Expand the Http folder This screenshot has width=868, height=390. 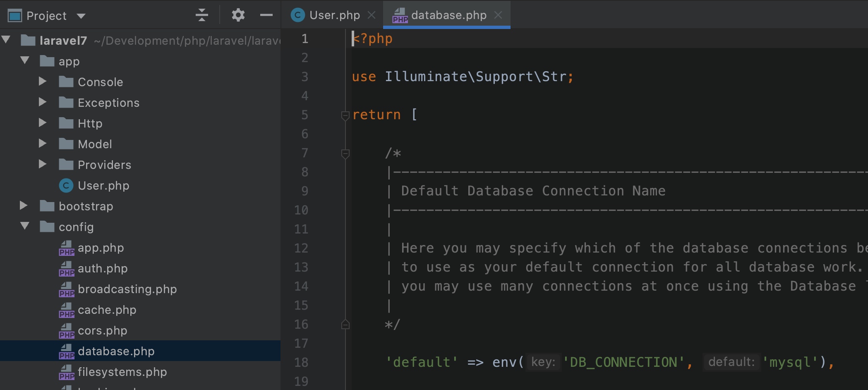point(42,123)
